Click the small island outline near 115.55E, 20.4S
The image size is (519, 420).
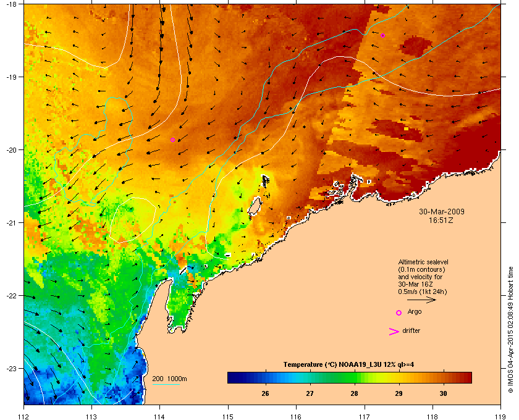point(266,182)
